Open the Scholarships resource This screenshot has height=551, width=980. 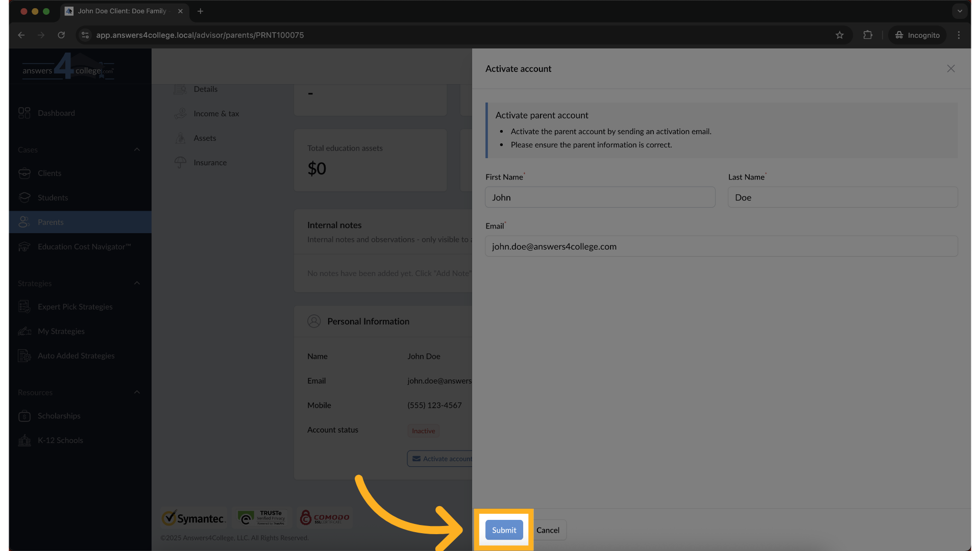59,416
